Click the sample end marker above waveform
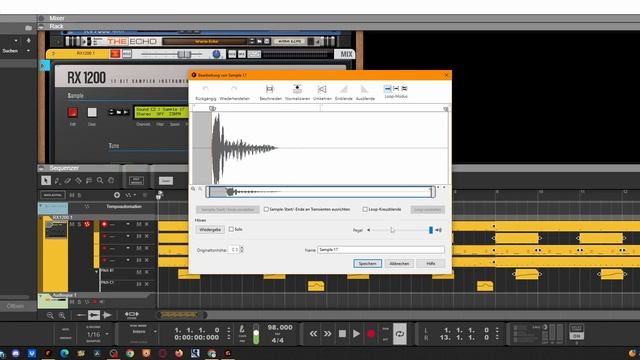 pos(446,109)
